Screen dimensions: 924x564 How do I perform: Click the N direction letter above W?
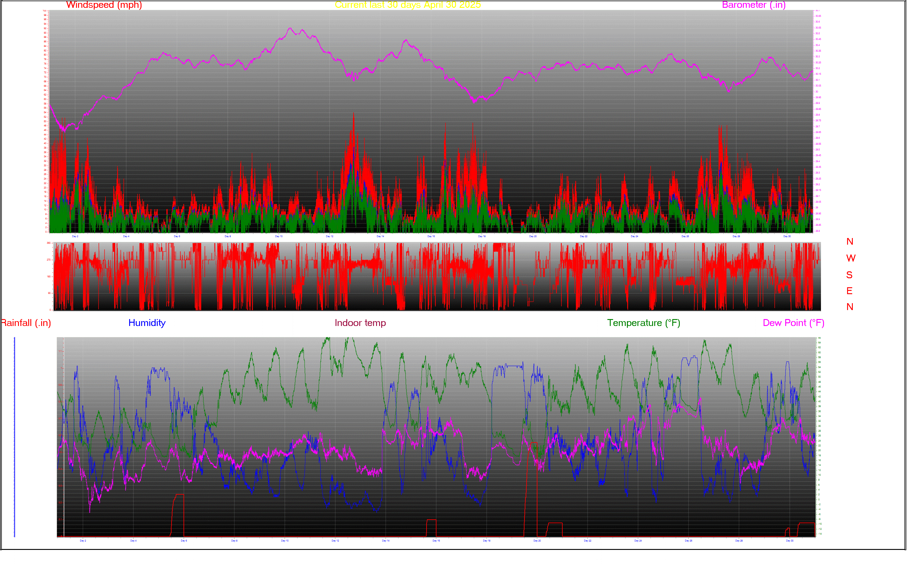tap(850, 242)
